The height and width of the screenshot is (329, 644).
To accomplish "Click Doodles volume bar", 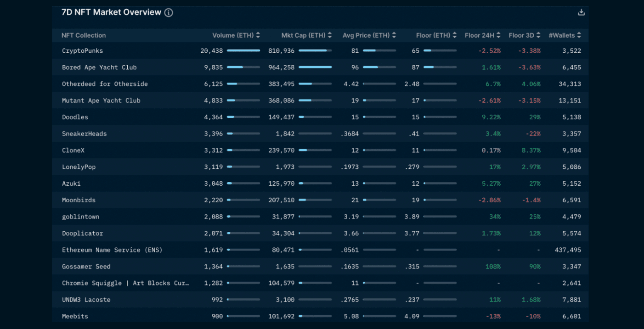I will point(243,117).
